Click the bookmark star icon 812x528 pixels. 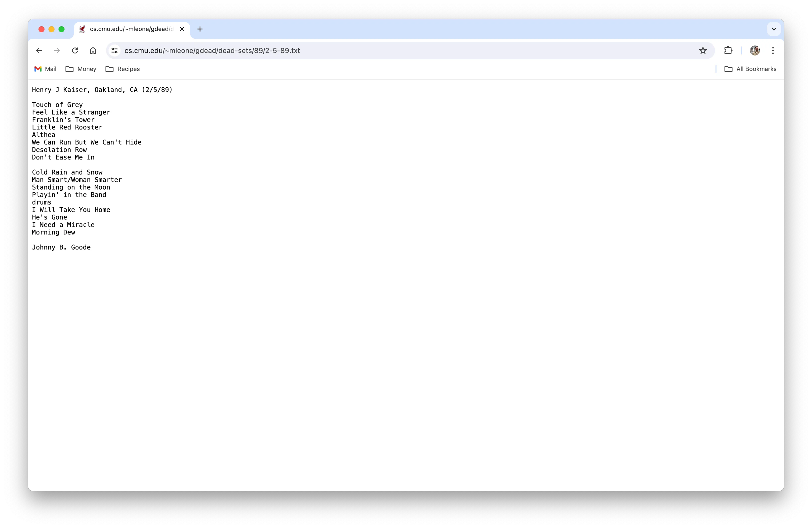coord(703,50)
